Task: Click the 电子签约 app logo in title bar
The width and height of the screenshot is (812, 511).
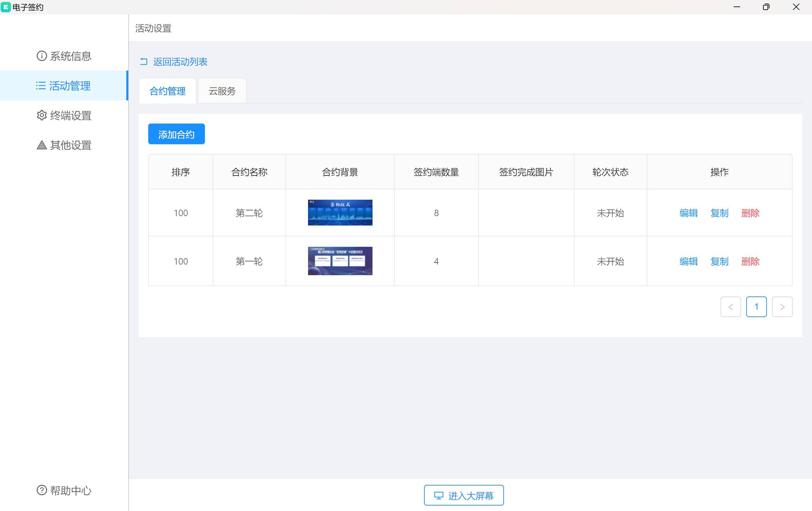Action: click(x=5, y=7)
